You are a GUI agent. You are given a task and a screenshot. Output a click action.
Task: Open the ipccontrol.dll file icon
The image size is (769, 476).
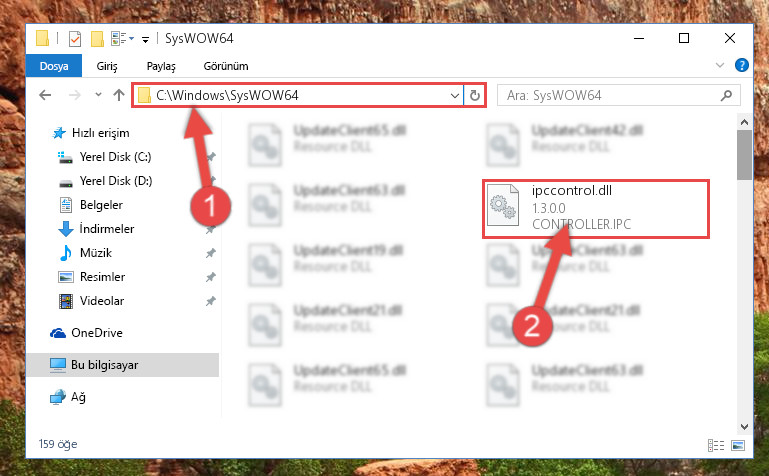click(x=503, y=205)
